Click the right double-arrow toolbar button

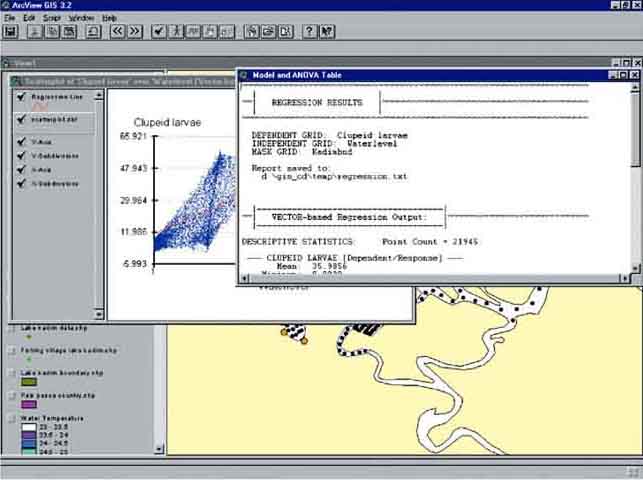136,32
